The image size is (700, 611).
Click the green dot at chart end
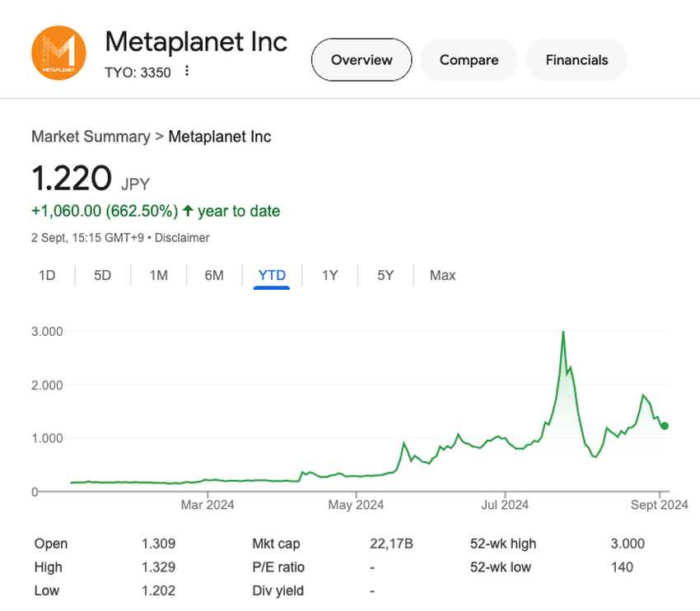665,426
